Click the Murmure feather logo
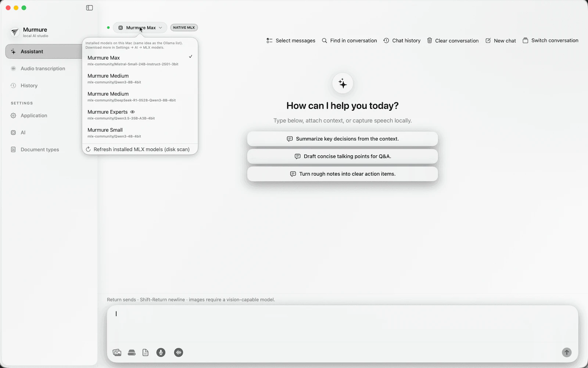This screenshot has height=368, width=588. click(x=15, y=32)
